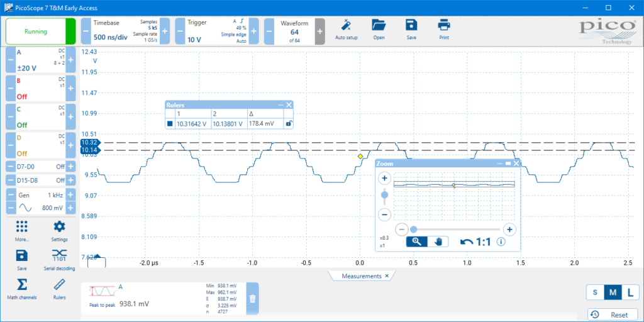This screenshot has width=644, height=322.
Task: Click plus on D15-D8 row
Action: 70,180
